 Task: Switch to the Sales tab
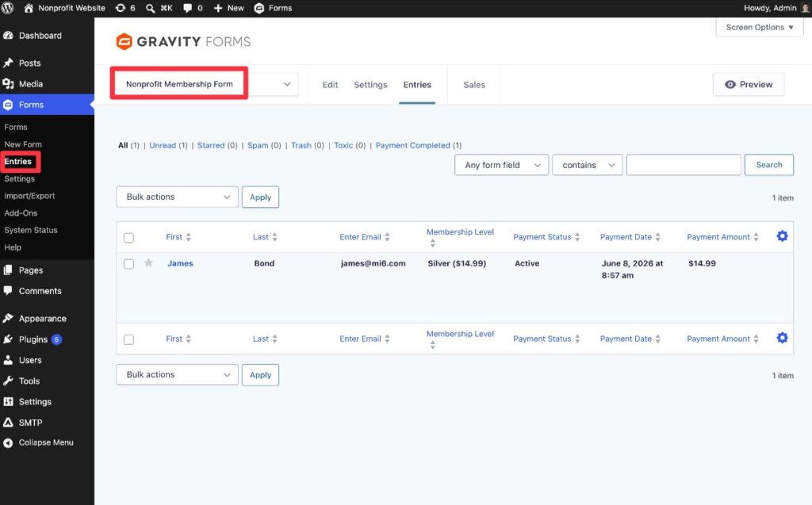474,84
